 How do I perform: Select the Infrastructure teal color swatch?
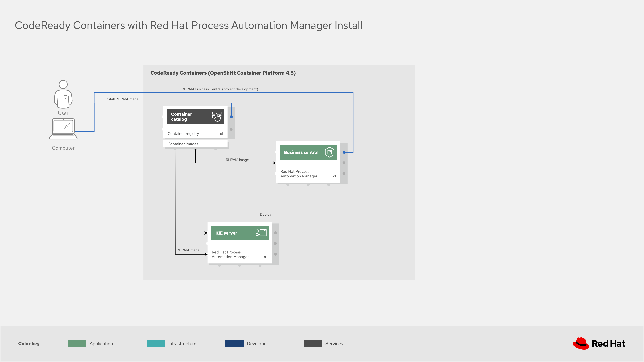pyautogui.click(x=156, y=344)
